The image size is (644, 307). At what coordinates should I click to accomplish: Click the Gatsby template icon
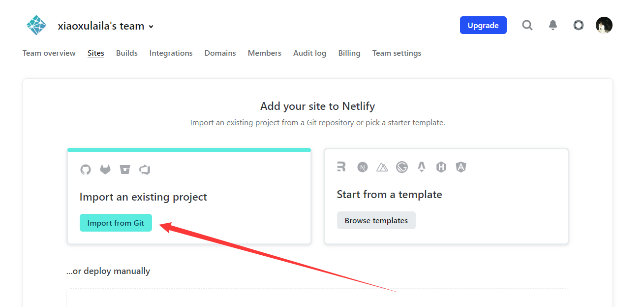coord(402,167)
